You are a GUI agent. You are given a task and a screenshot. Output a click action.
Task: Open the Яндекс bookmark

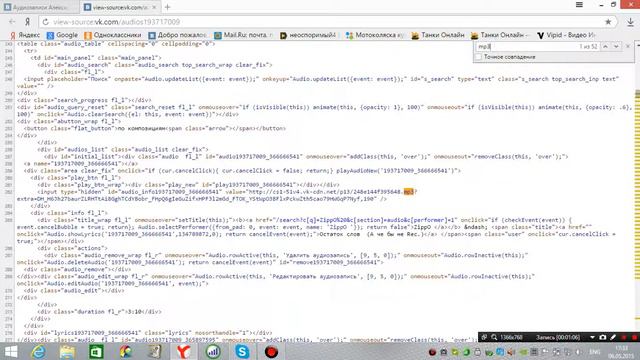25,35
